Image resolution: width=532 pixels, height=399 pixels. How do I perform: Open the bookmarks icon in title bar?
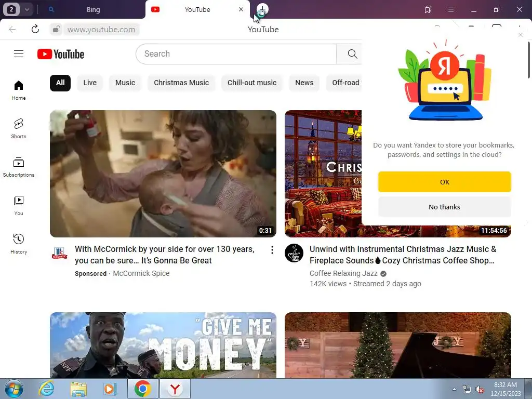pos(428,9)
